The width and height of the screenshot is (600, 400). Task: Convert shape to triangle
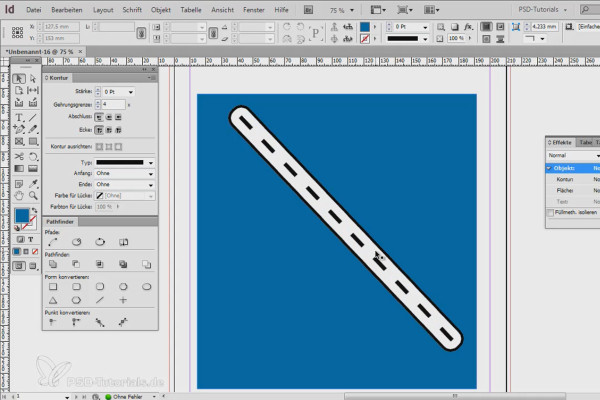click(x=53, y=300)
